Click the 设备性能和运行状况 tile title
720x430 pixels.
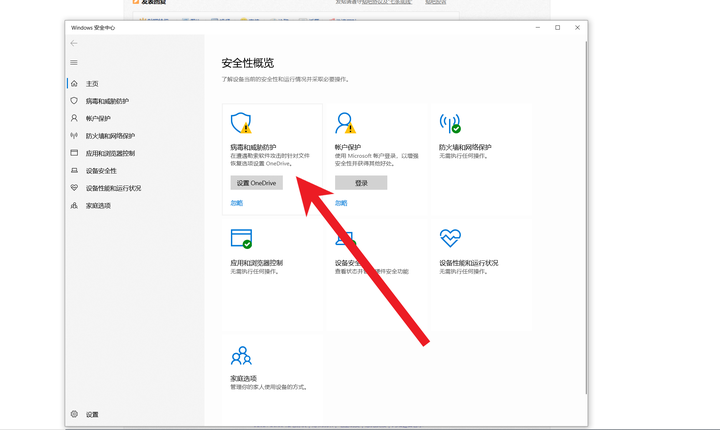click(x=469, y=263)
